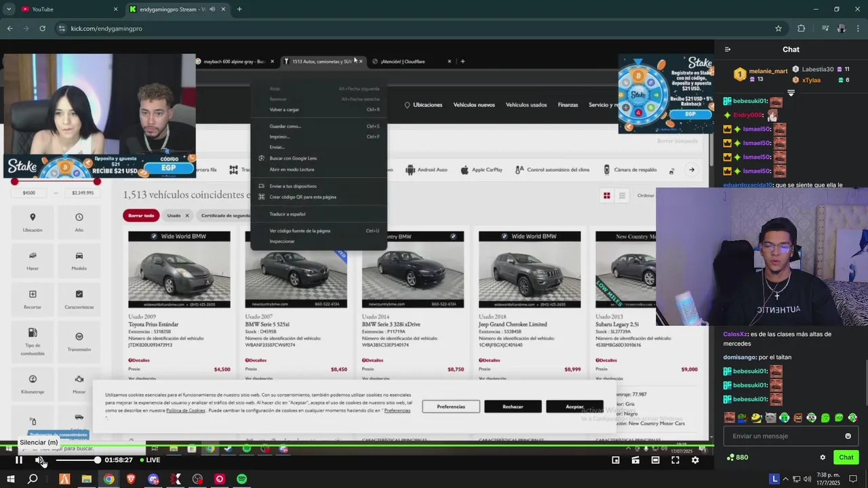Viewport: 868px width, 488px height.
Task: Insert the purple-eyed green headphones emote
Action: coord(811,418)
